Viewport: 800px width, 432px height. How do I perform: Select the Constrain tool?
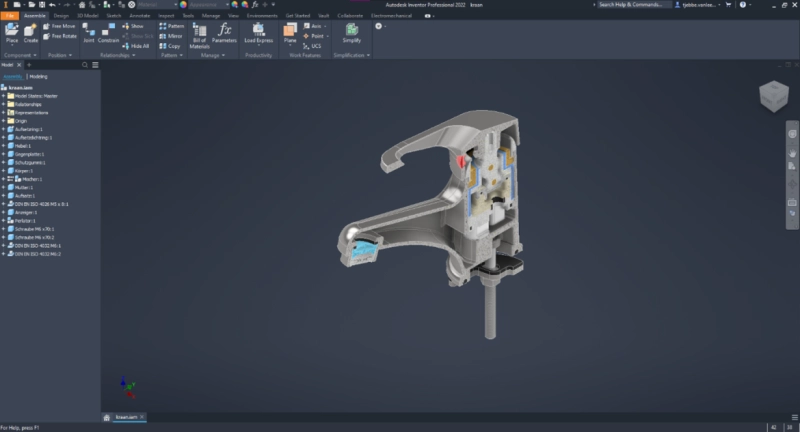pos(108,33)
